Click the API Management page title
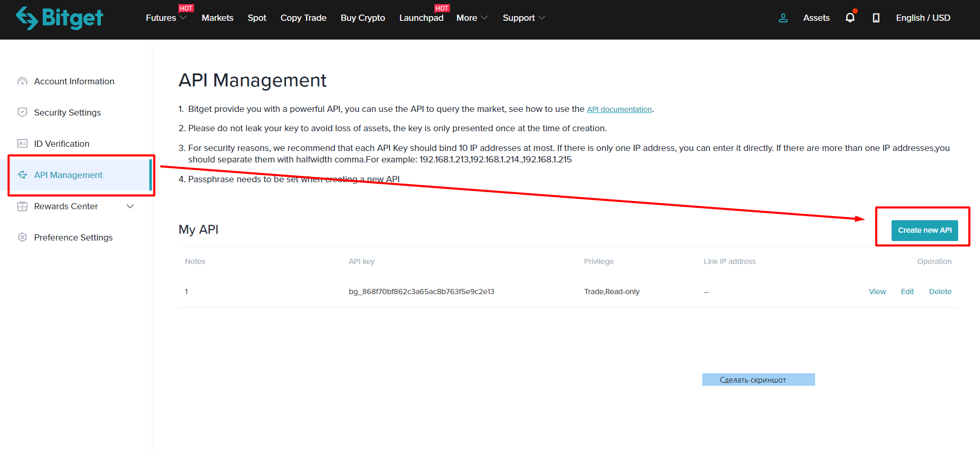 click(x=252, y=81)
